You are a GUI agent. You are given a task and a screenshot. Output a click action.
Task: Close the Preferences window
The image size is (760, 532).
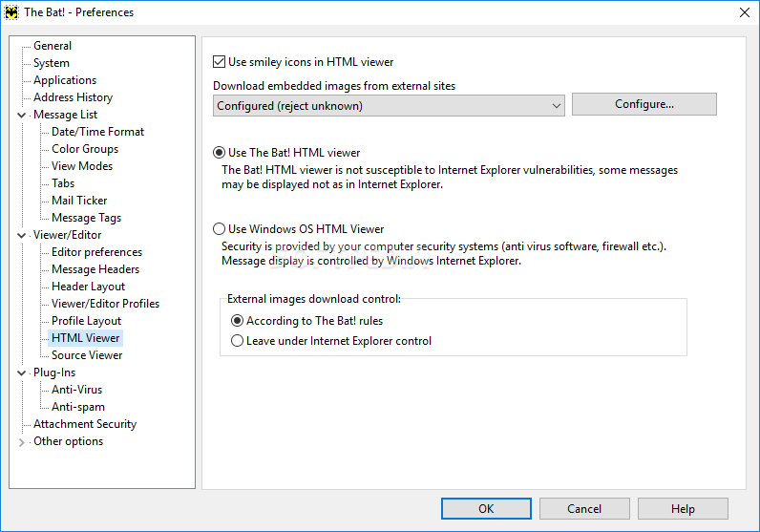(x=745, y=12)
